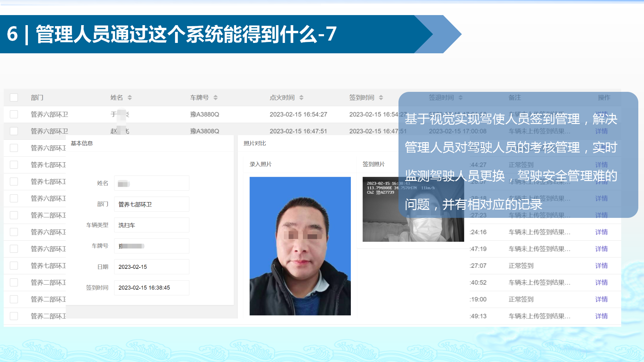The image size is (644, 362).
Task: Tick the select-all checkbox in table header
Action: (14, 98)
